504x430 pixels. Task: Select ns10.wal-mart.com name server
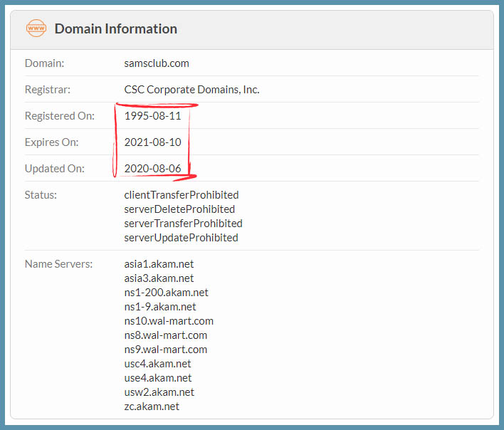169,321
